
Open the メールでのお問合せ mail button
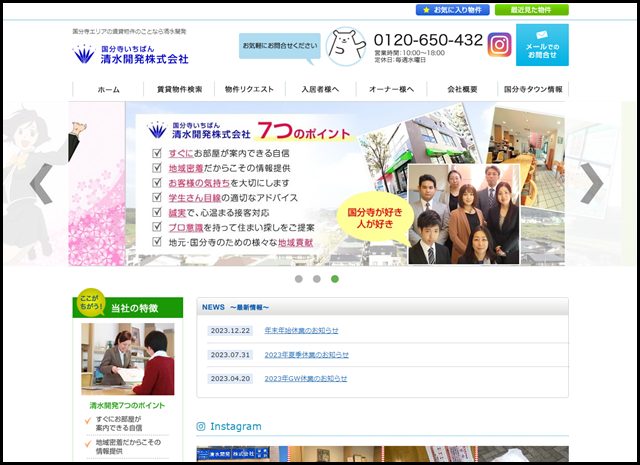[542, 45]
